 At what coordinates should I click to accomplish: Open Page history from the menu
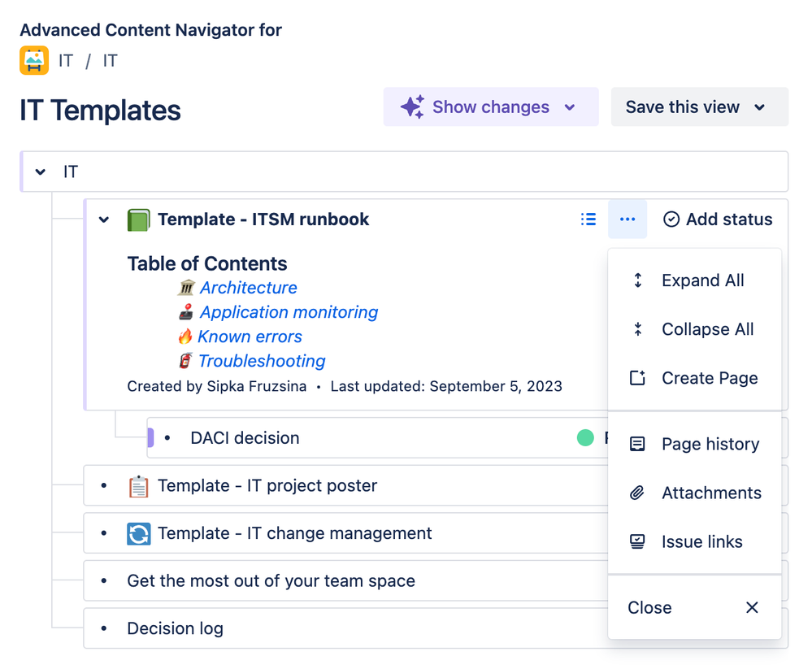[x=694, y=444]
